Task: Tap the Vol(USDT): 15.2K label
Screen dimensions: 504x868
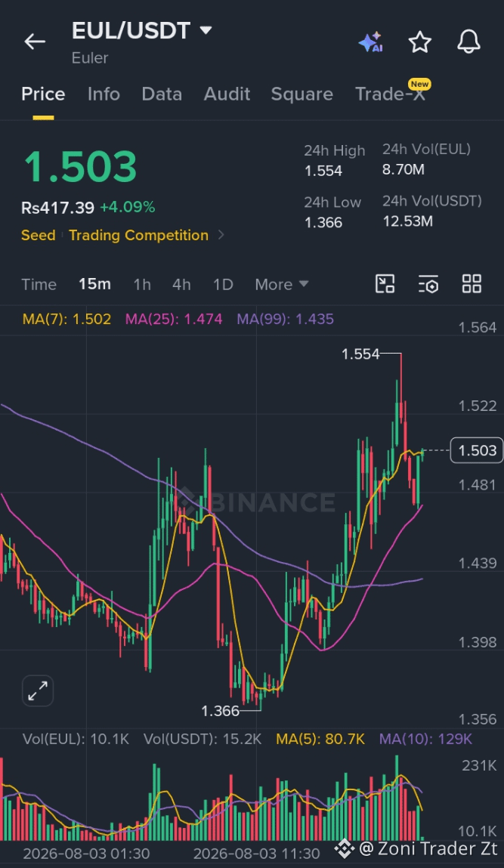Action: coord(203,739)
